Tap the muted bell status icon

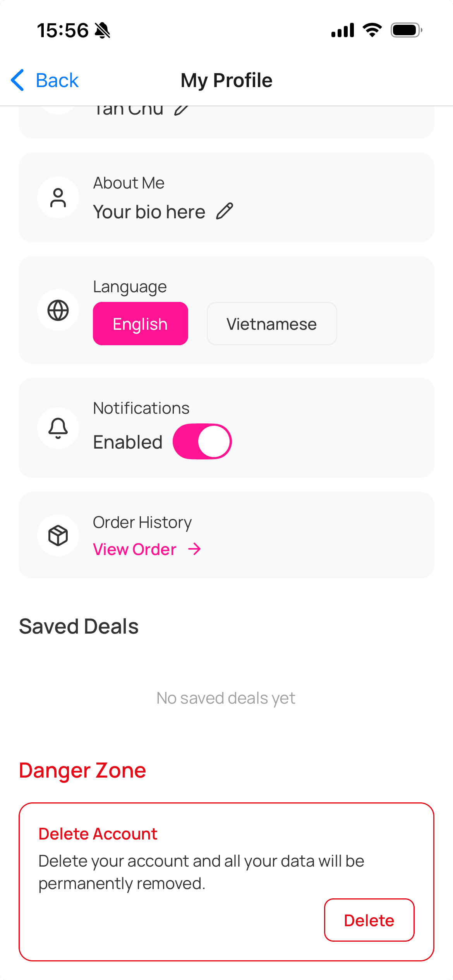(103, 30)
